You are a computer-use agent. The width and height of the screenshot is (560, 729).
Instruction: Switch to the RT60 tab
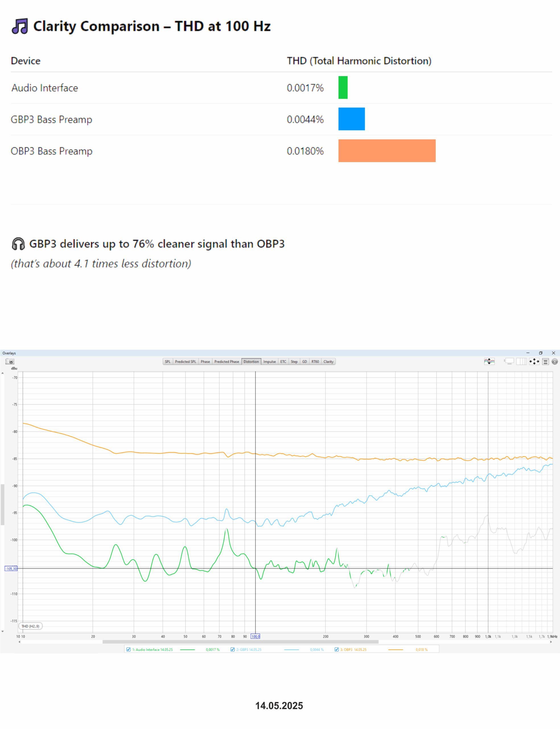point(315,361)
